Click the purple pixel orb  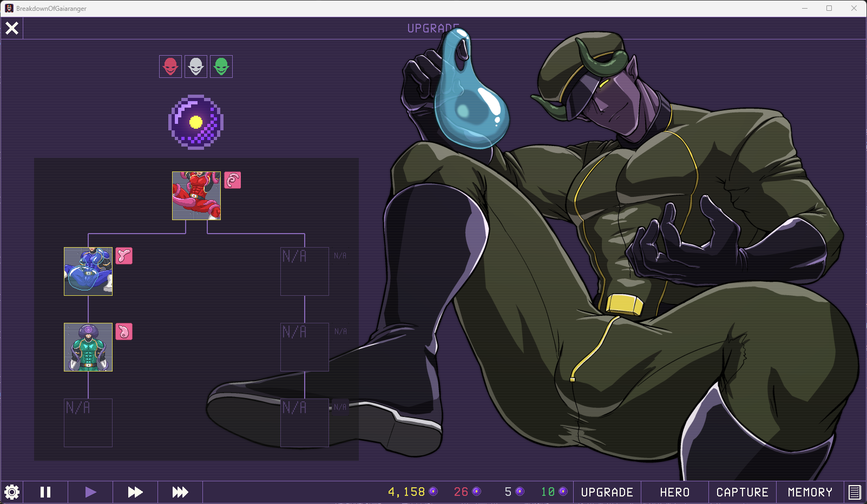(x=196, y=122)
